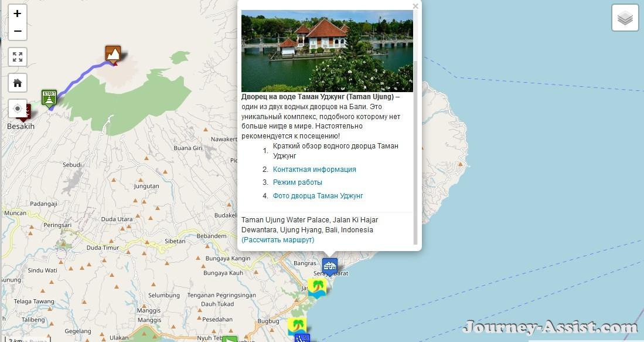The image size is (644, 342).
Task: Open the map layers selector
Action: 625,18
